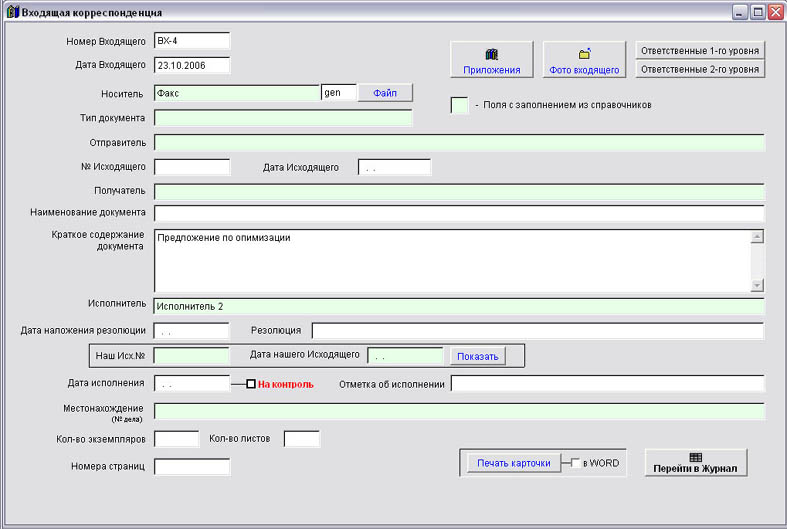Click the Кол-во экземпляров field
Image resolution: width=787 pixels, height=529 pixels.
177,439
